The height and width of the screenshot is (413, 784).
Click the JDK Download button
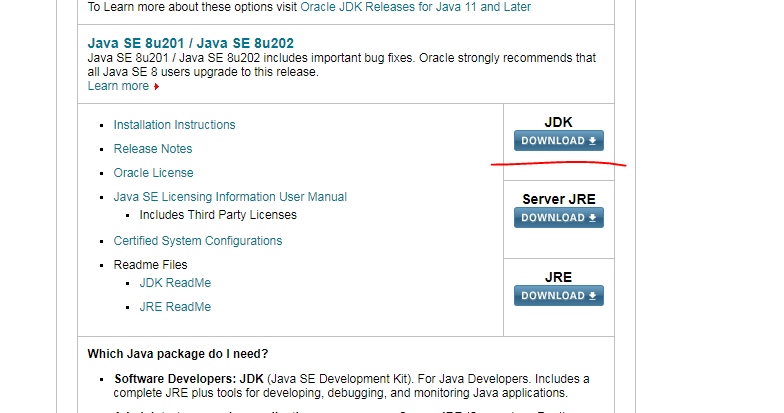[x=558, y=140]
